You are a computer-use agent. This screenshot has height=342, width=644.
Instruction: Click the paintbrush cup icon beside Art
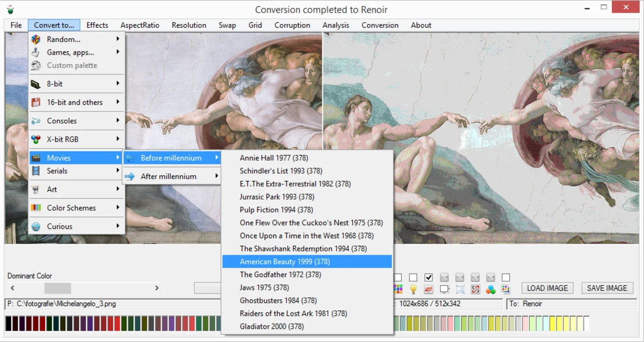tap(36, 189)
